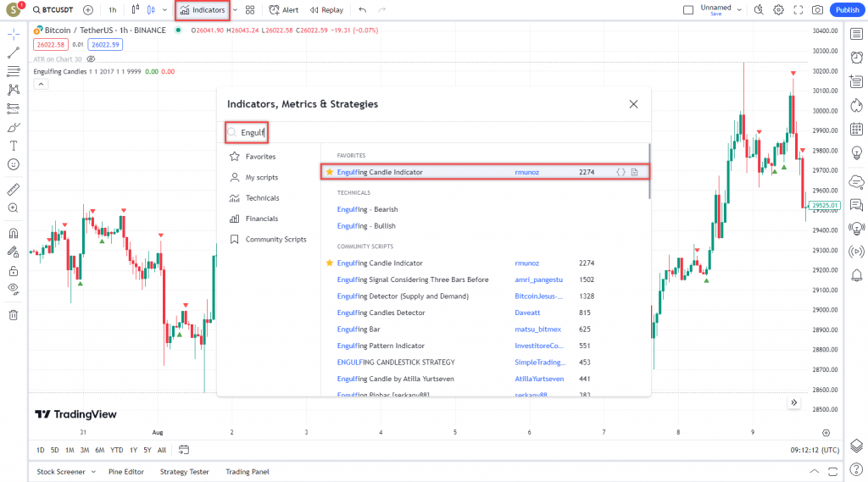Select the YTD date range

pyautogui.click(x=116, y=450)
